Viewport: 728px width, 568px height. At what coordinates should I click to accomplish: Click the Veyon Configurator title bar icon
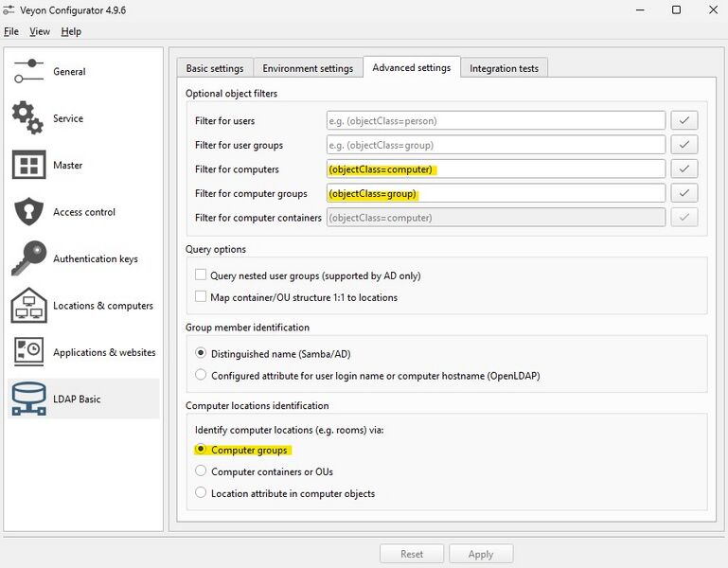click(x=9, y=9)
